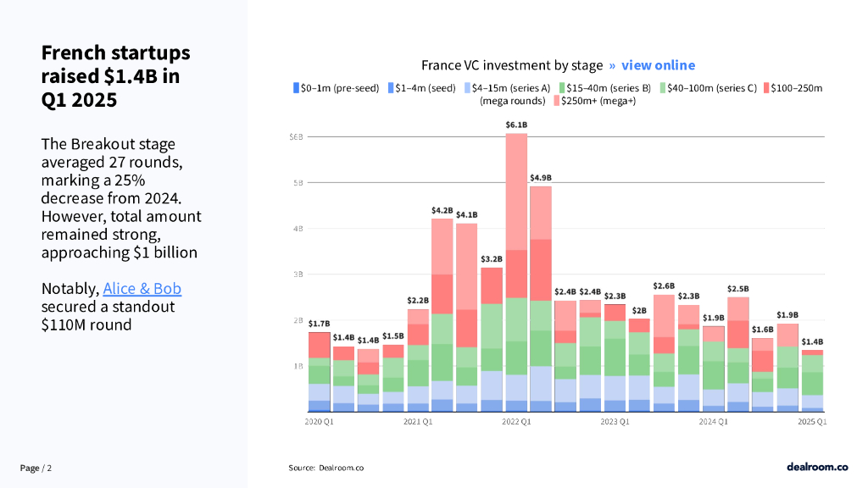Click the 'France VC investment by stage' chart title
This screenshot has height=488, width=868.
pos(512,65)
